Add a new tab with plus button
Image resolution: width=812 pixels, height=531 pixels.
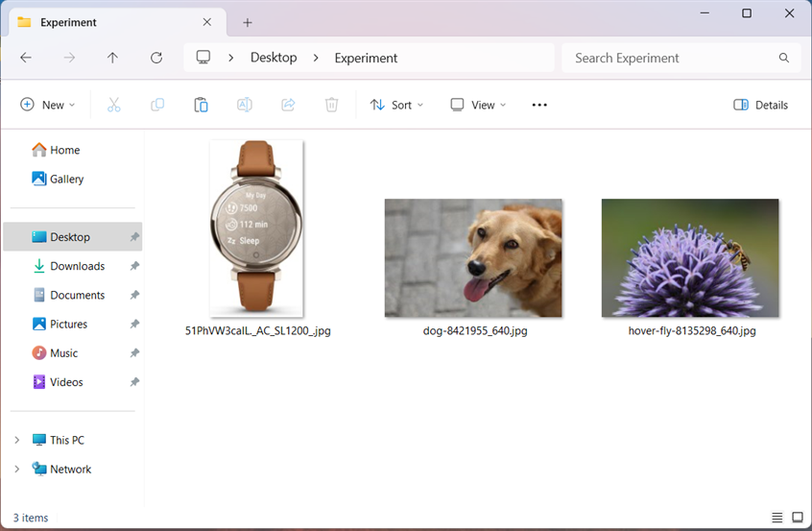[248, 22]
